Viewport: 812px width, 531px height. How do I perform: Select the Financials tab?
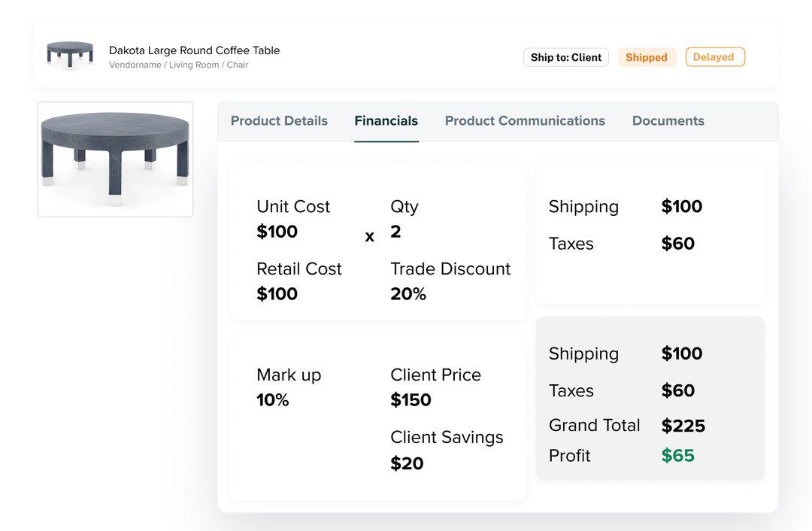(386, 121)
